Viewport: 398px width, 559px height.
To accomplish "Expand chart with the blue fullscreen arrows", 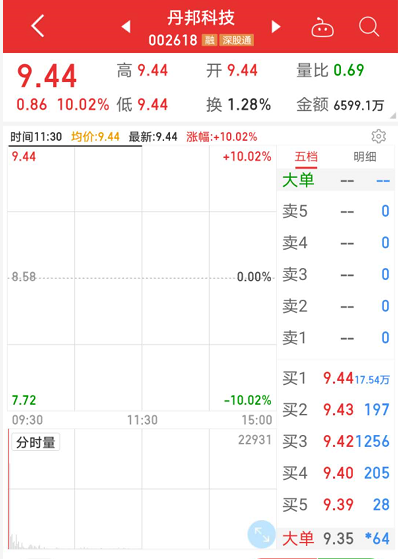I will (x=261, y=534).
